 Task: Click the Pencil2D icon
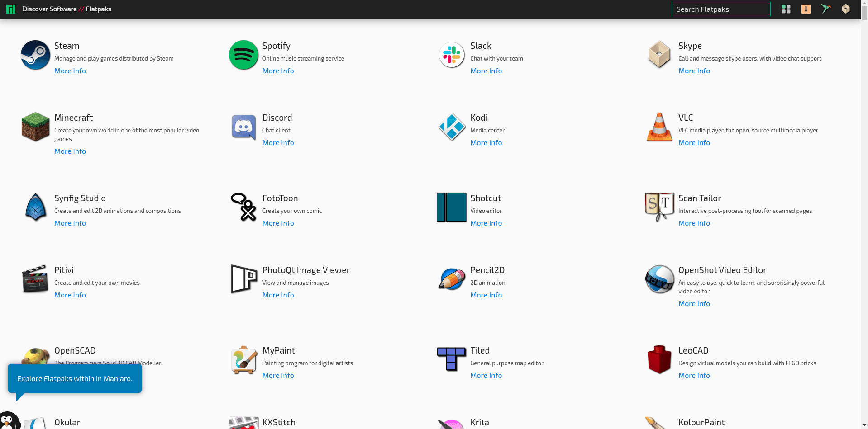pyautogui.click(x=452, y=279)
